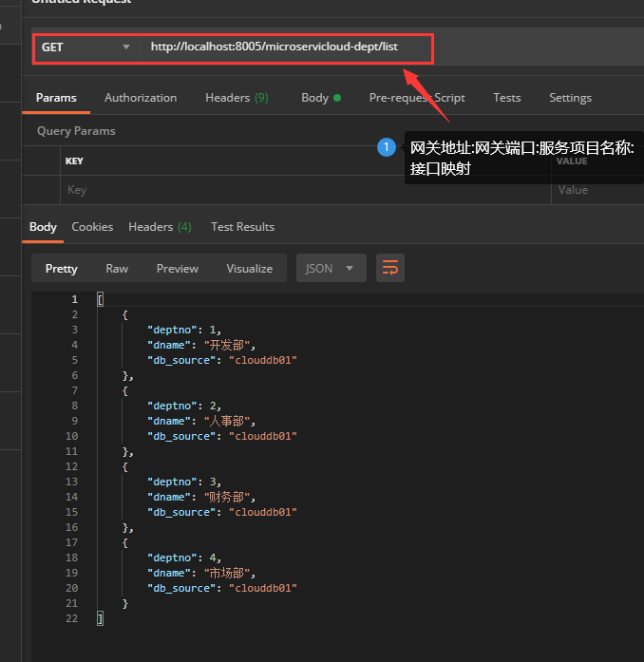Click the request URL field
Viewport: 644px width, 662px height.
(x=286, y=47)
